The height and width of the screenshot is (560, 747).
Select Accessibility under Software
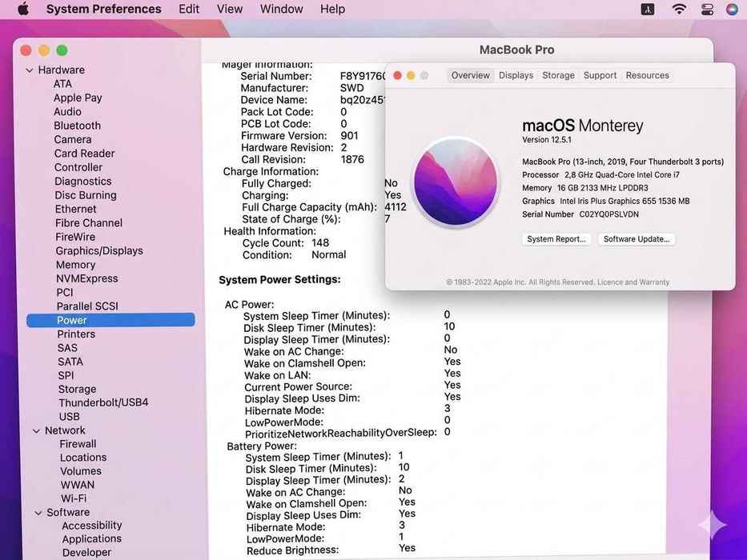point(91,526)
